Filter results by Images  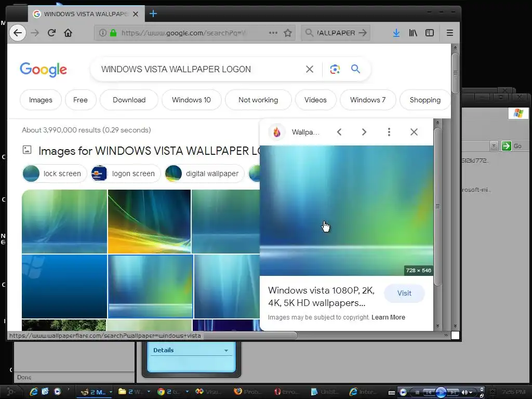41,100
